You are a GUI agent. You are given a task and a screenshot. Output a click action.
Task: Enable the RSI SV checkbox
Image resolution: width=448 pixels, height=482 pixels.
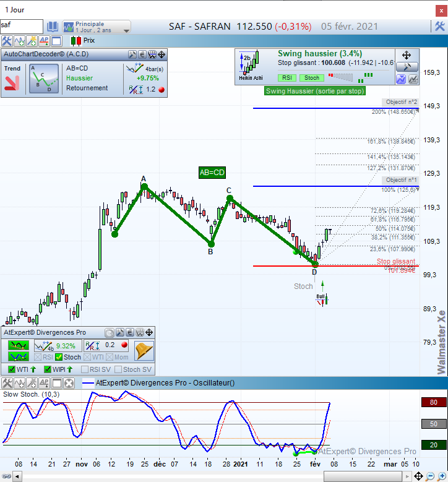coord(85,369)
